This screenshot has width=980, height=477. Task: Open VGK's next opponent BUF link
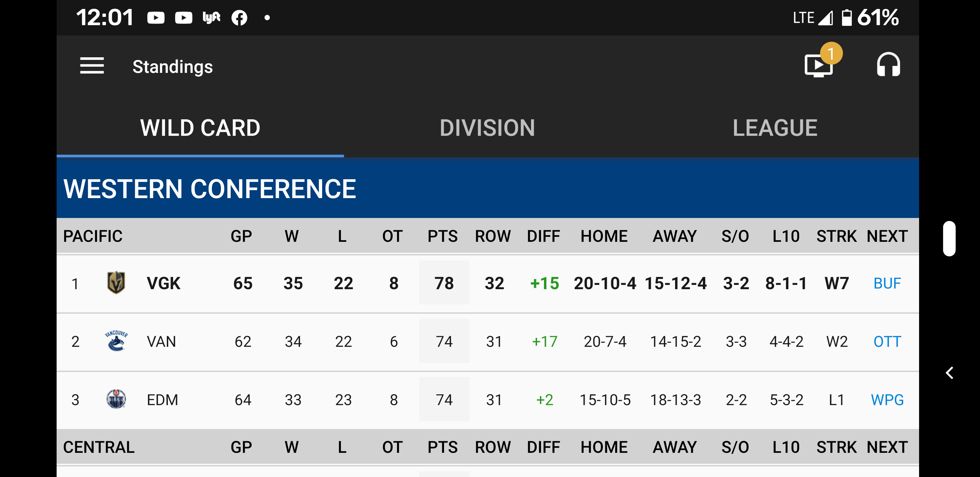tap(887, 283)
